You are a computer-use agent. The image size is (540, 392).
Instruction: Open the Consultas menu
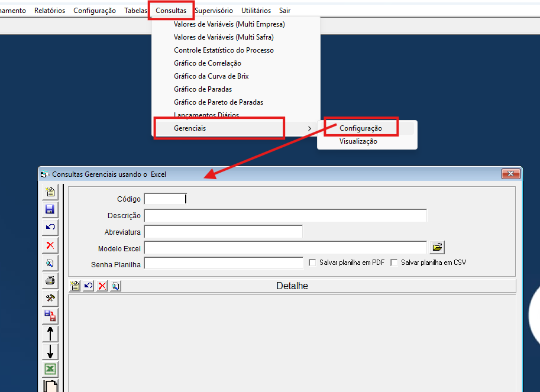pyautogui.click(x=171, y=11)
